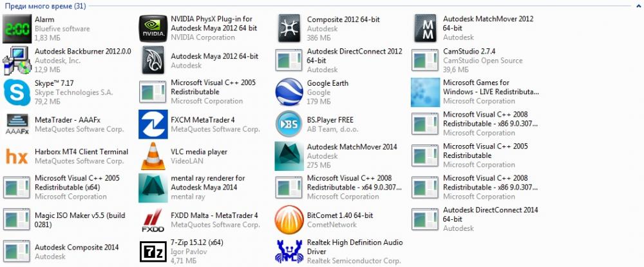Select the Alarm clock icon
This screenshot has width=644, height=267.
coord(17,28)
